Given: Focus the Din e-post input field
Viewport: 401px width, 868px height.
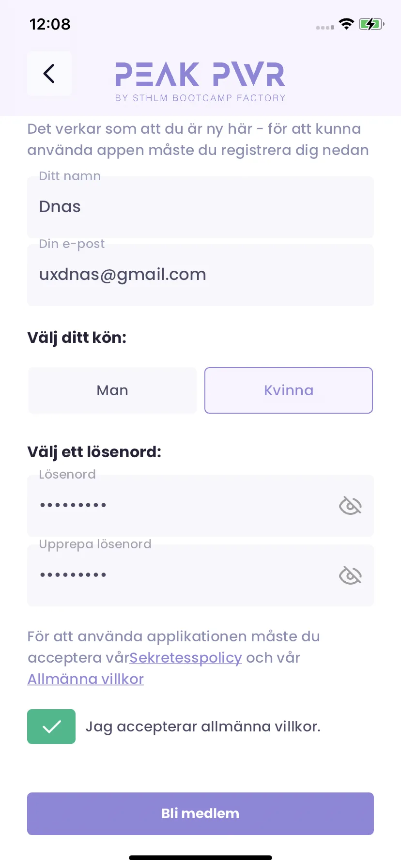Looking at the screenshot, I should tap(200, 275).
